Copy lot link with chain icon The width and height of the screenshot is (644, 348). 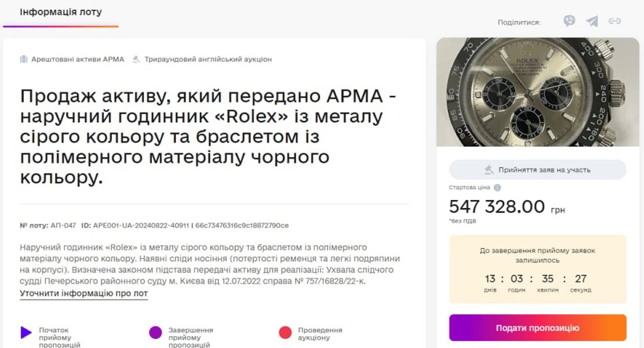[x=614, y=21]
